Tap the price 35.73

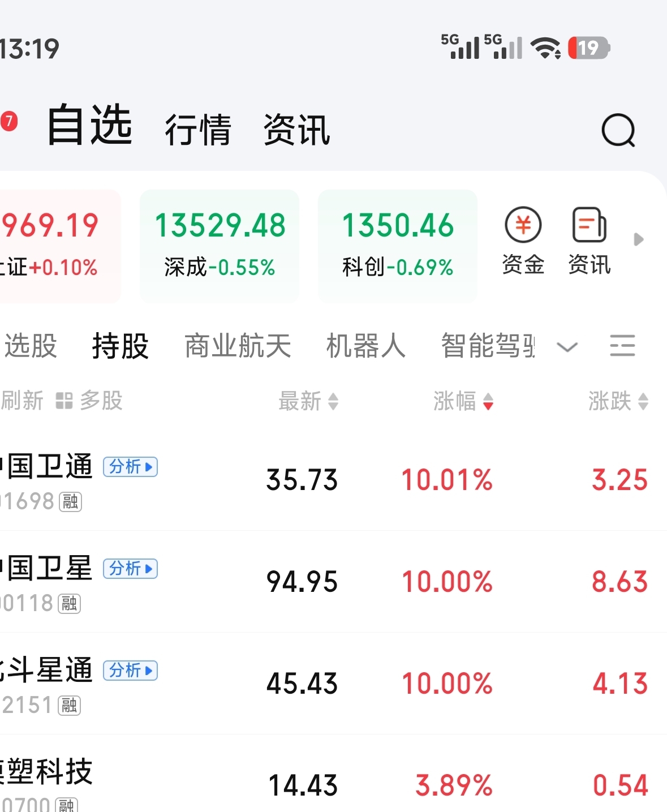pos(302,480)
